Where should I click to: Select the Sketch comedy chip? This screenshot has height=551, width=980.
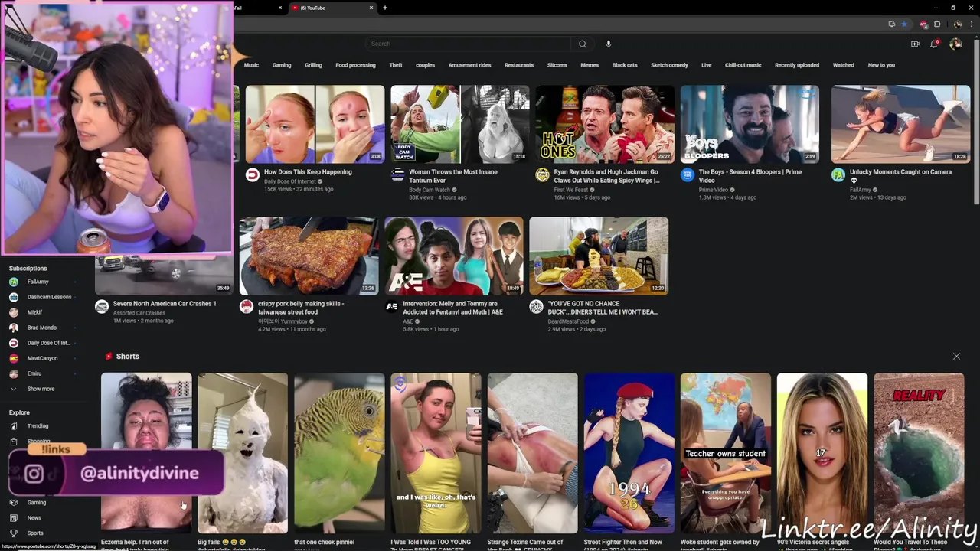coord(669,65)
